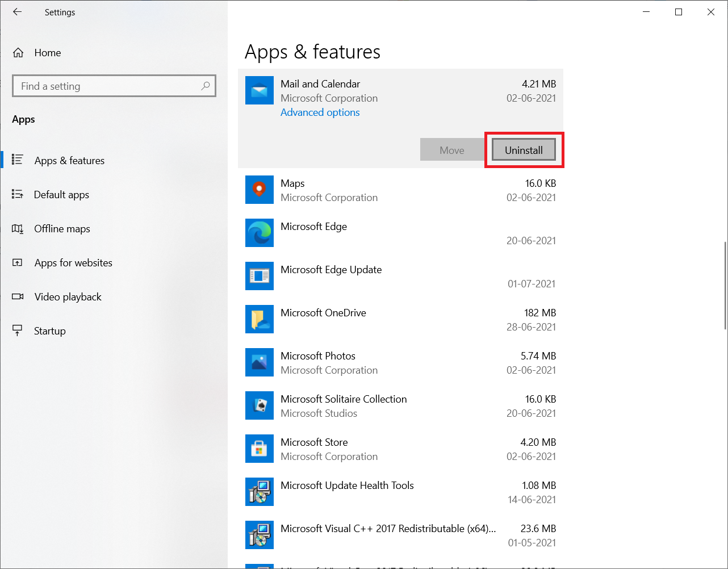Select the Startup sidebar icon
The height and width of the screenshot is (569, 728).
coord(18,330)
